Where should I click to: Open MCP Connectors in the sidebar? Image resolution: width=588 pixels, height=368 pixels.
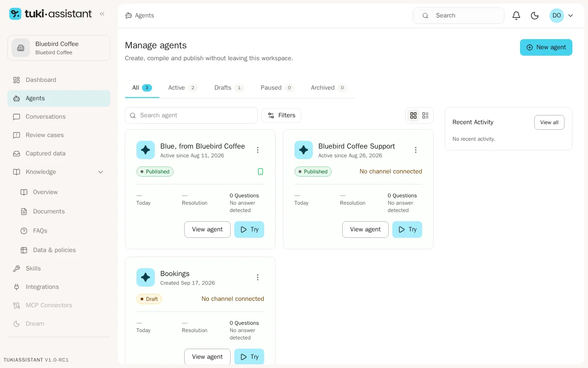coord(59,305)
